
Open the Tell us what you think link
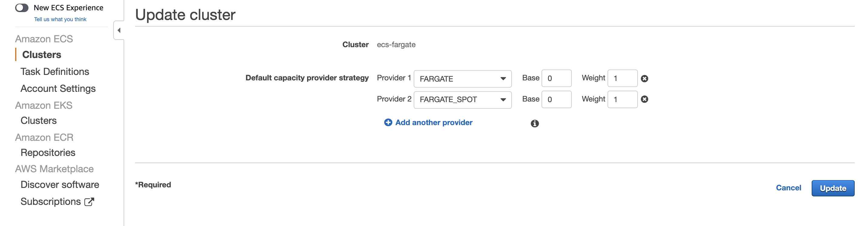click(60, 19)
